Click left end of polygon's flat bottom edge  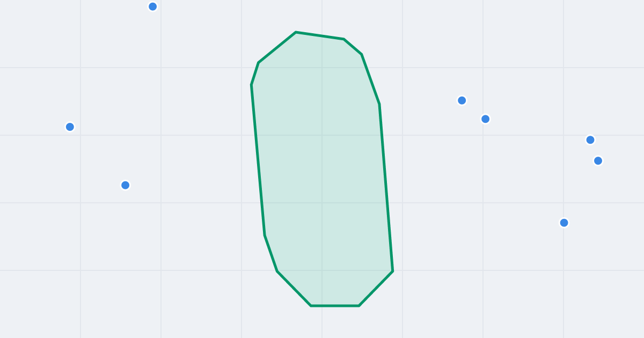point(311,306)
